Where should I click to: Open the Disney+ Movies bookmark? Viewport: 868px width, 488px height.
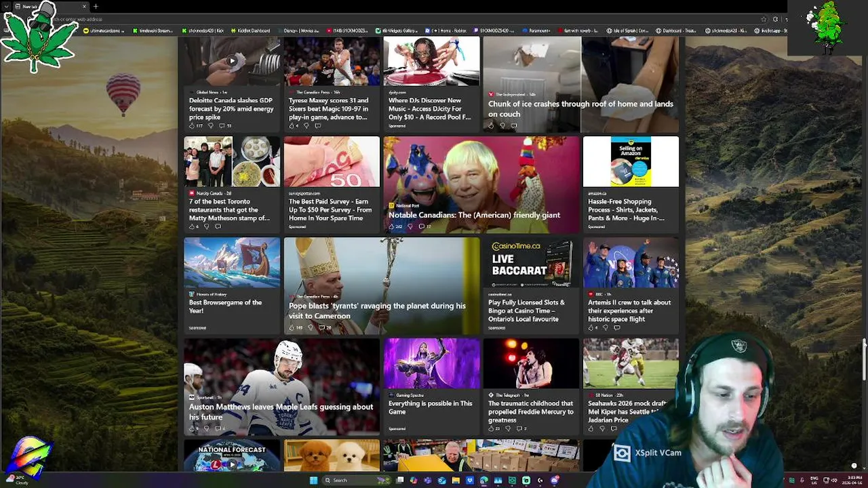298,30
